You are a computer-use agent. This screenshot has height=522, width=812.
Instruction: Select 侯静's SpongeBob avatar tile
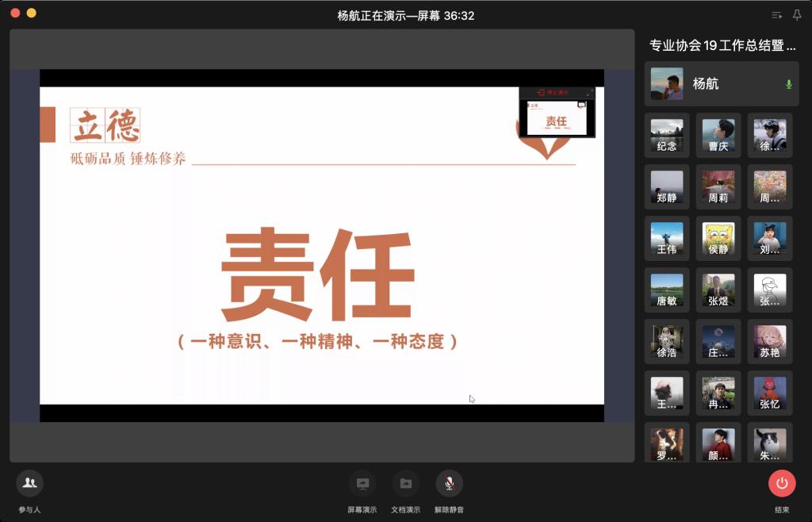718,239
